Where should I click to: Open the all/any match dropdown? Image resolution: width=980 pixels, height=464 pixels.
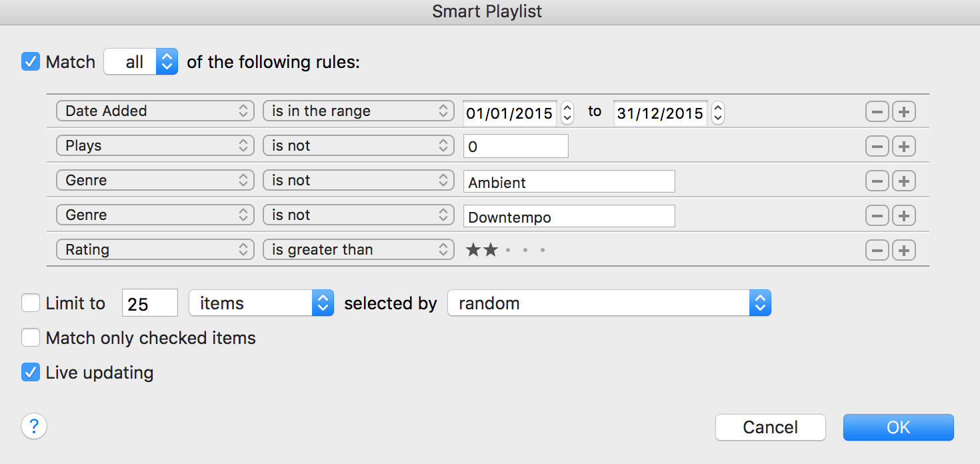(141, 62)
